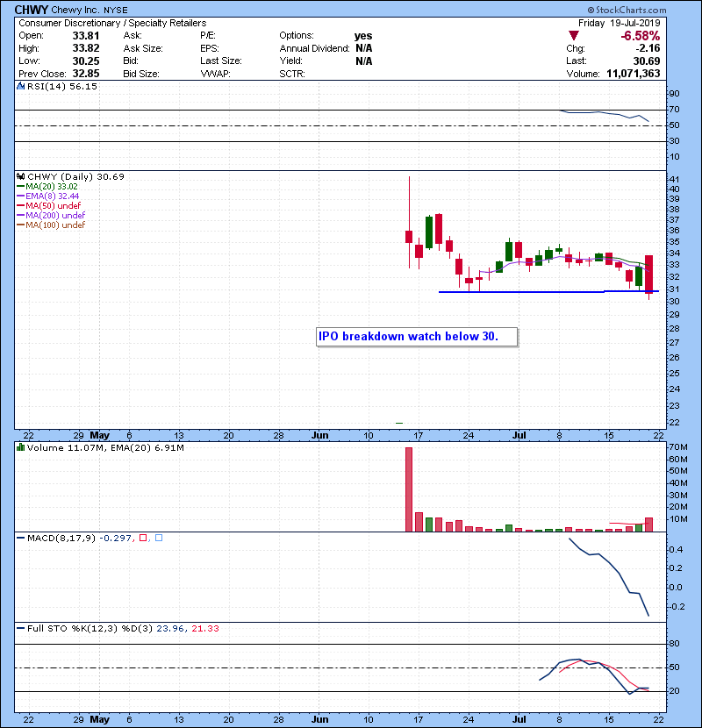
Task: Click the red MA(50) legend line marker
Action: [x=20, y=205]
